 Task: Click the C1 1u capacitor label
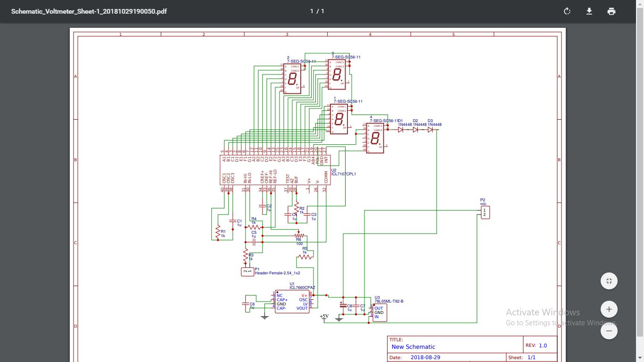[239, 222]
